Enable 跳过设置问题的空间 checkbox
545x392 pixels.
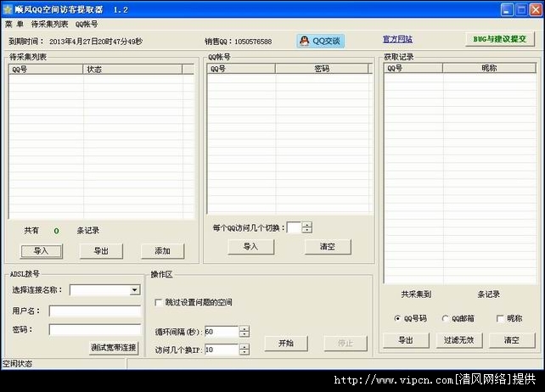pyautogui.click(x=159, y=302)
